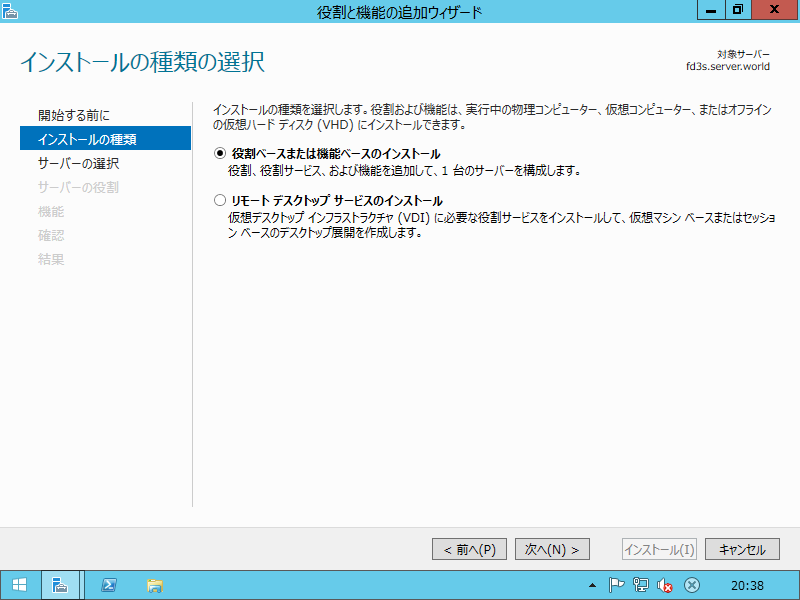Show hidden tray icons arrow
Image resolution: width=800 pixels, height=600 pixels.
[x=592, y=585]
